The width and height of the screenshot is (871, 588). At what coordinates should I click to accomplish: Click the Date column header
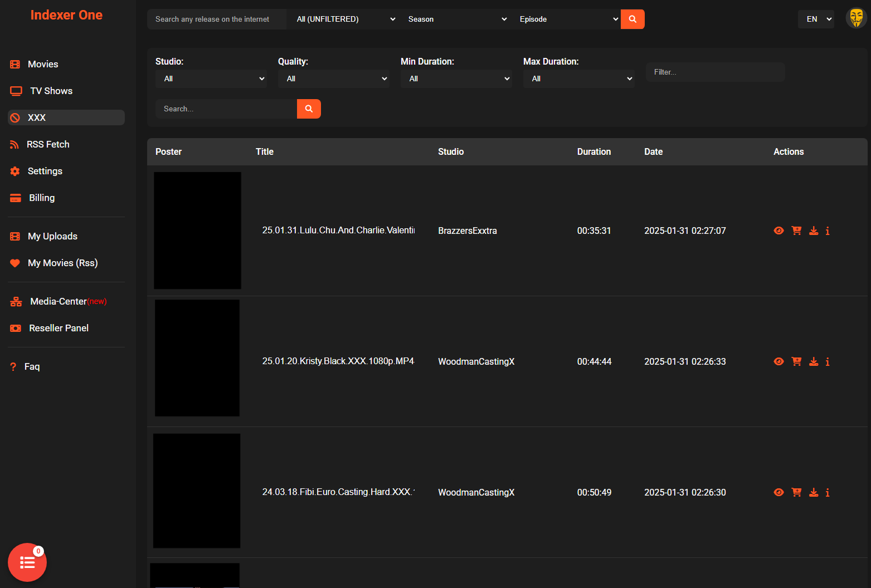[654, 151]
